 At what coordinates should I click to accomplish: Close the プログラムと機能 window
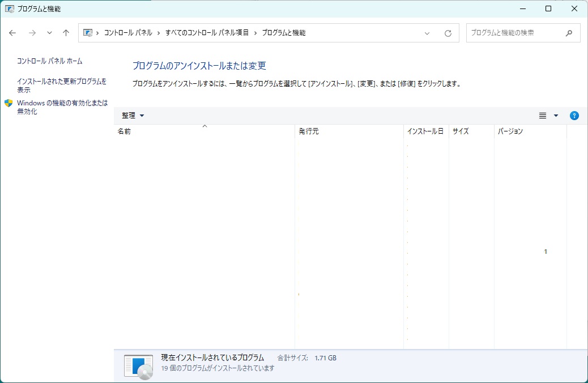(574, 8)
